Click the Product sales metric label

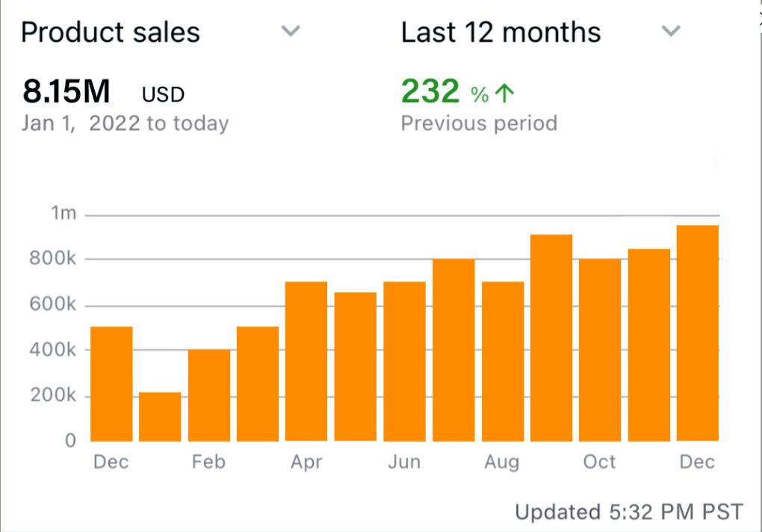click(x=111, y=32)
